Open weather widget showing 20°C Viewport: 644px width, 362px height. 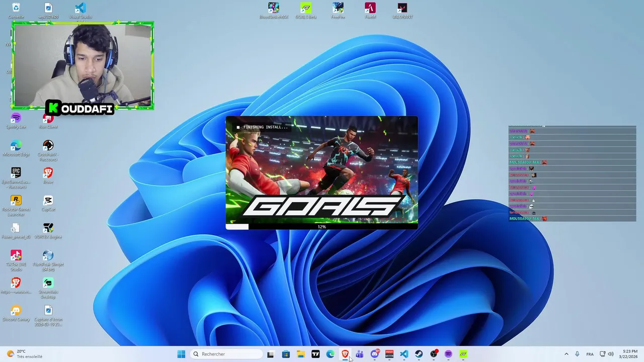[x=24, y=354]
